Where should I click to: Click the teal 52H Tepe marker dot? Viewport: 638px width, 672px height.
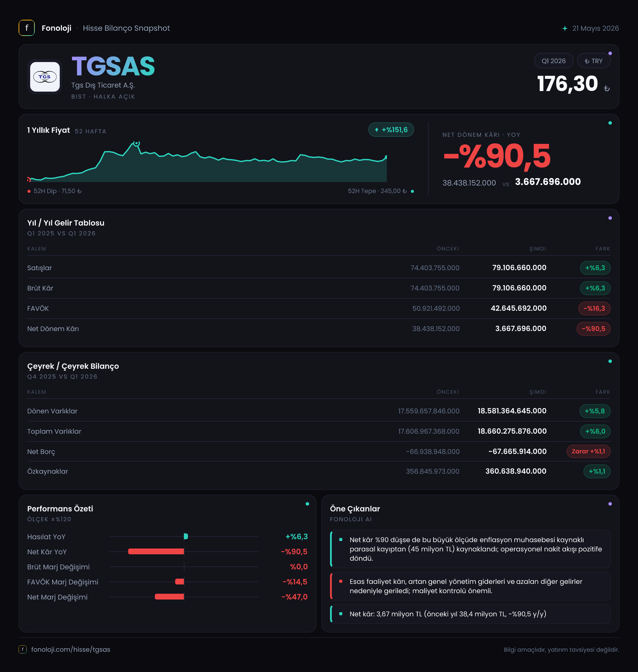tap(412, 191)
